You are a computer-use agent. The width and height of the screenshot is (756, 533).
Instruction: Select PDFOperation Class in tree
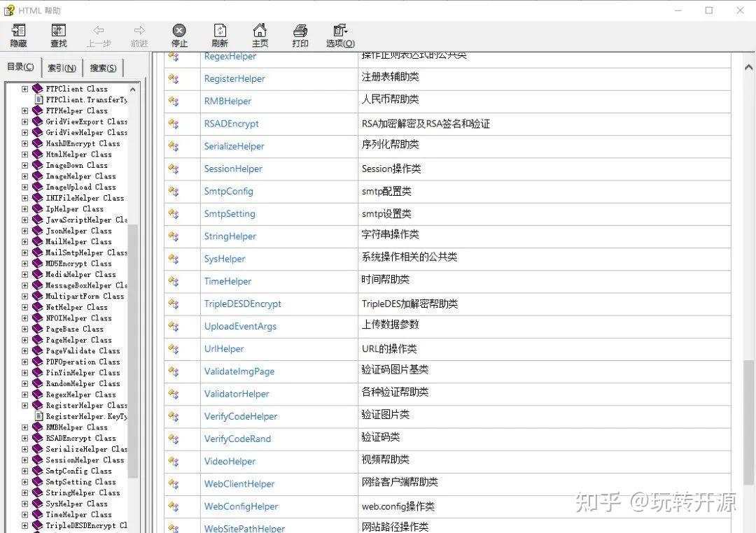83,362
